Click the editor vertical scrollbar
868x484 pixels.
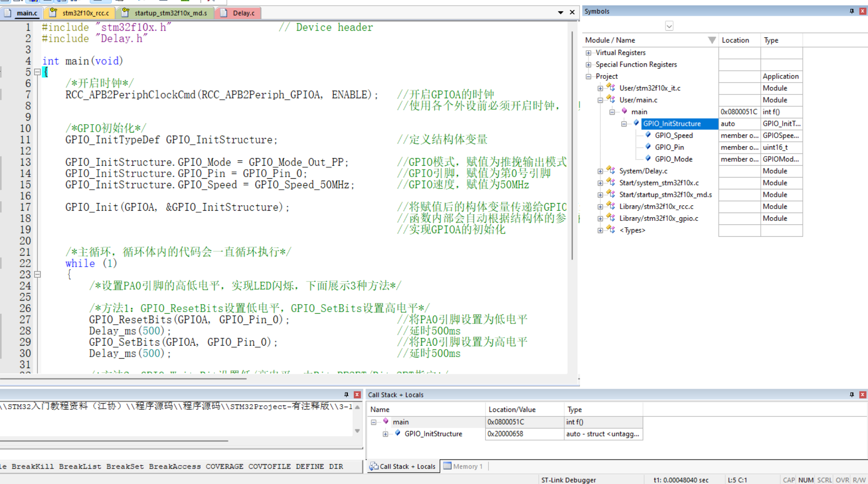tap(572, 146)
